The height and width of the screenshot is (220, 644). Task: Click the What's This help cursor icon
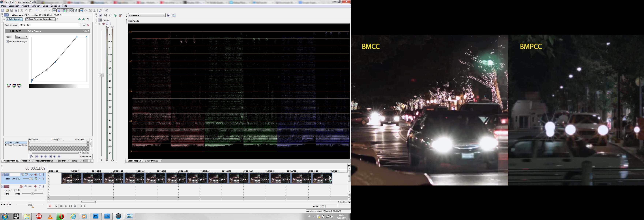click(106, 10)
